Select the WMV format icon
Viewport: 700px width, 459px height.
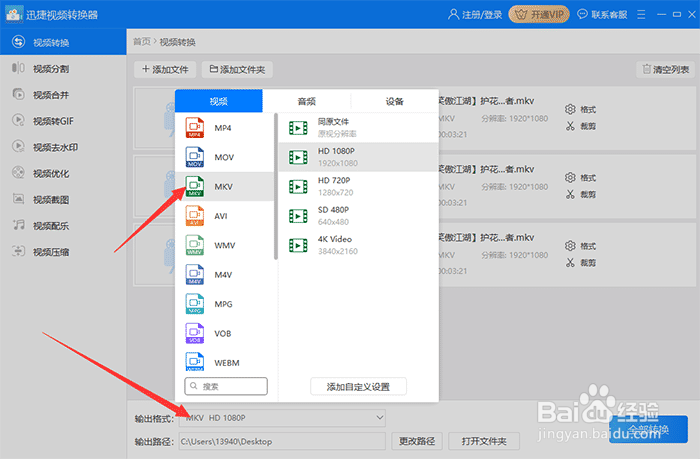point(195,245)
